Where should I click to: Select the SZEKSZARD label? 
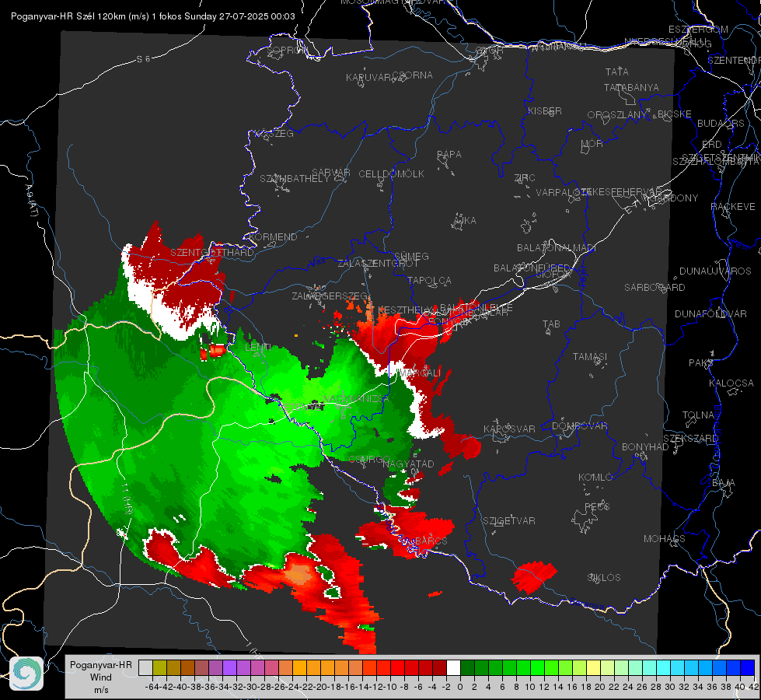[690, 439]
